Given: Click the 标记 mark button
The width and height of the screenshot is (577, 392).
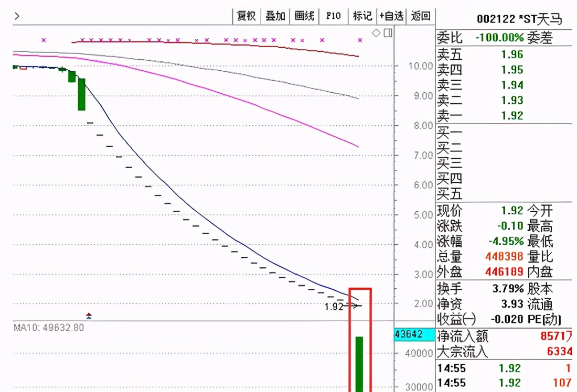Looking at the screenshot, I should tap(362, 16).
